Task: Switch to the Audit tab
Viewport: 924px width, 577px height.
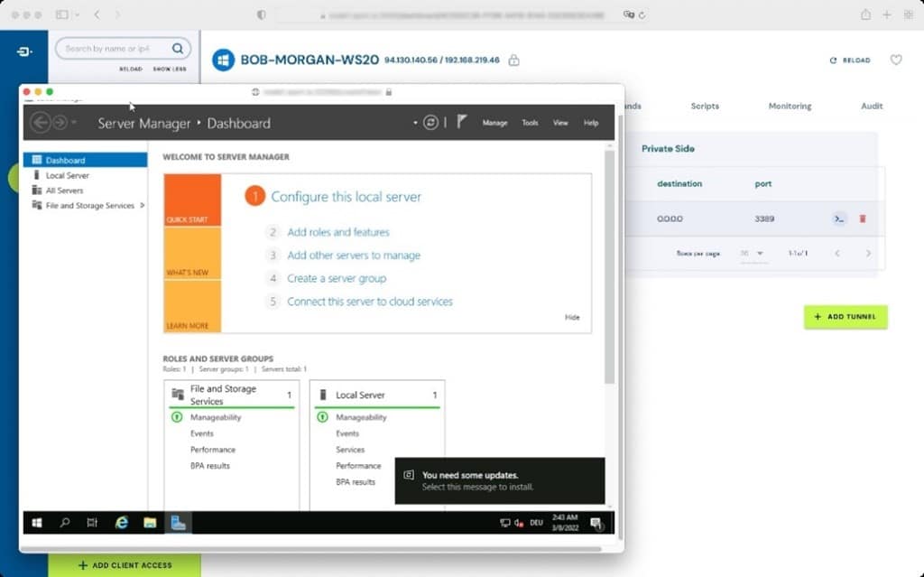Action: tap(872, 107)
